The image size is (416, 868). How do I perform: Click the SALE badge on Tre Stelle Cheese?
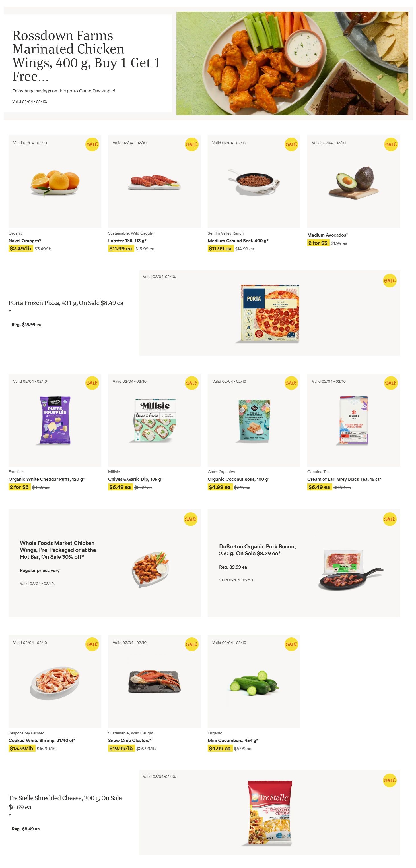[x=389, y=780]
